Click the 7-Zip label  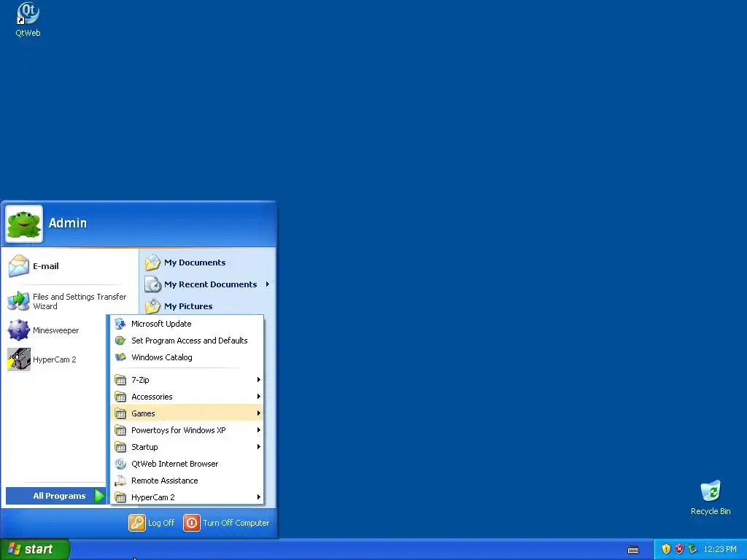coord(140,380)
